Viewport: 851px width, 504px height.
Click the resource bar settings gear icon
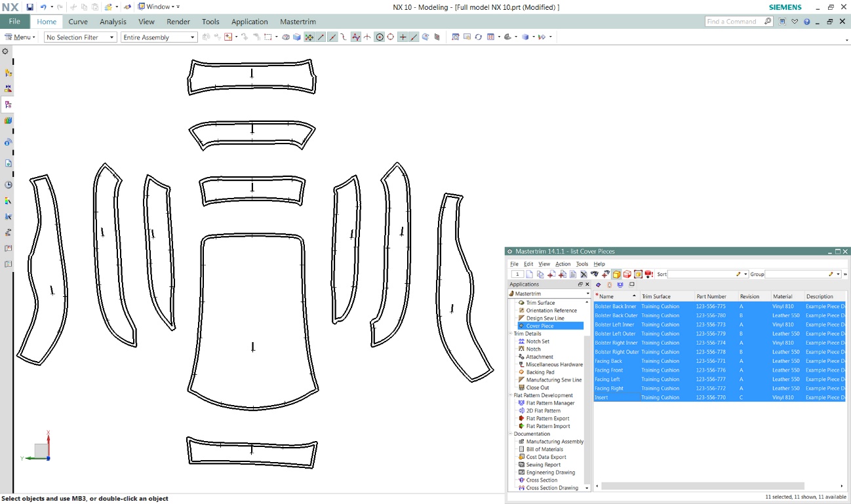click(5, 51)
